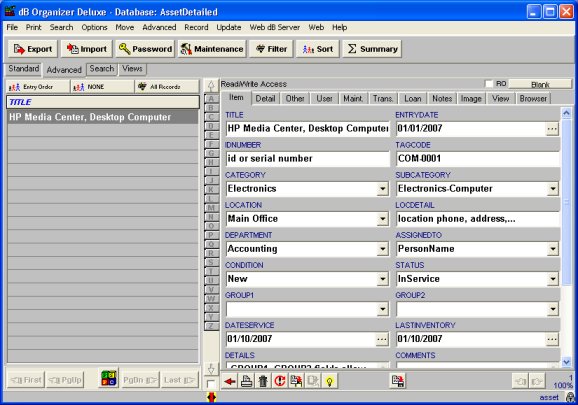Click the red circular undo icon

click(x=279, y=381)
